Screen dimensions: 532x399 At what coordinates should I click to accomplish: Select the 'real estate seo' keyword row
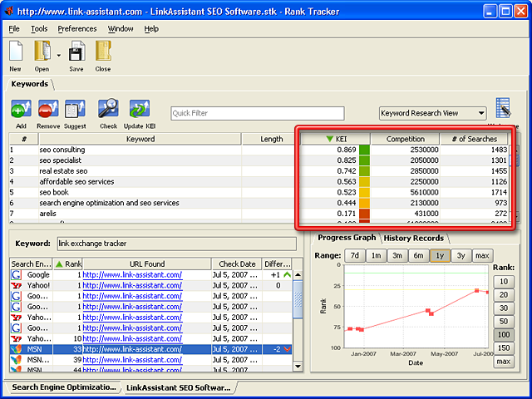coord(259,171)
